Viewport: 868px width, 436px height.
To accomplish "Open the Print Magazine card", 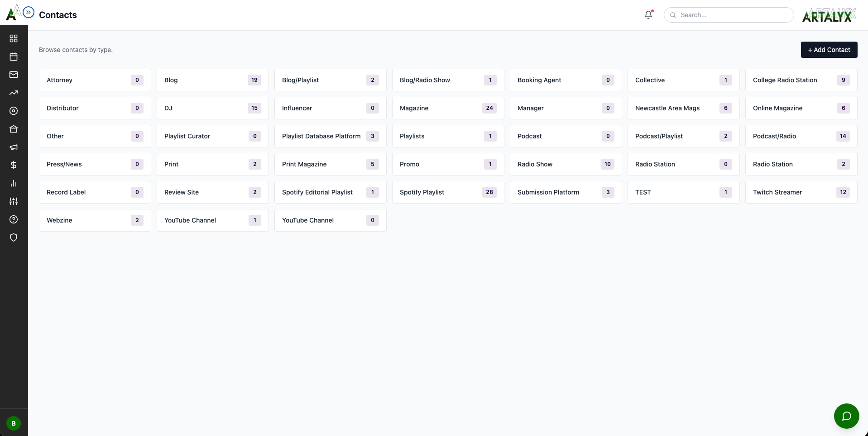I will pos(331,164).
